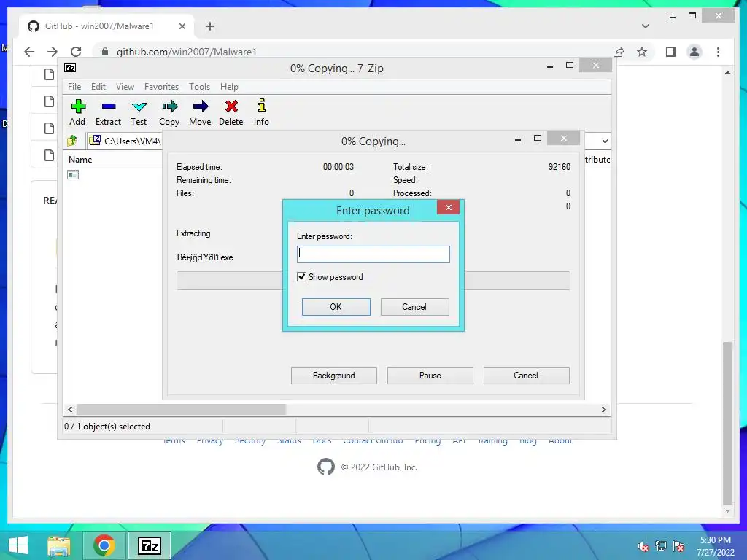Open the Tools menu in 7-Zip
The image size is (747, 560).
pyautogui.click(x=200, y=87)
